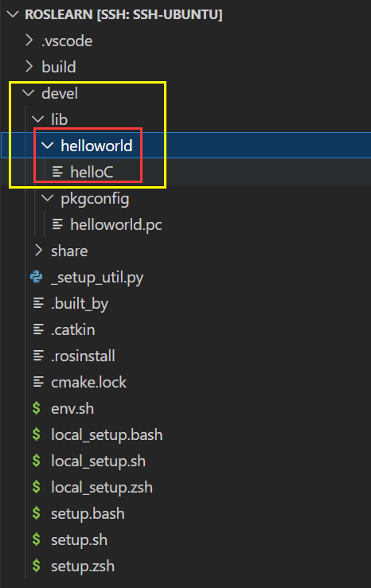Select the lib folder name
The image size is (371, 588).
point(59,119)
